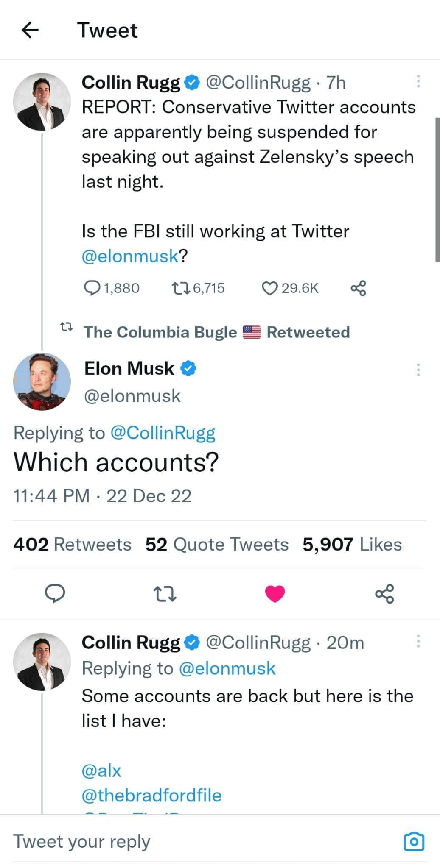Open the @elonmusk mention link in first tweet

tap(130, 256)
